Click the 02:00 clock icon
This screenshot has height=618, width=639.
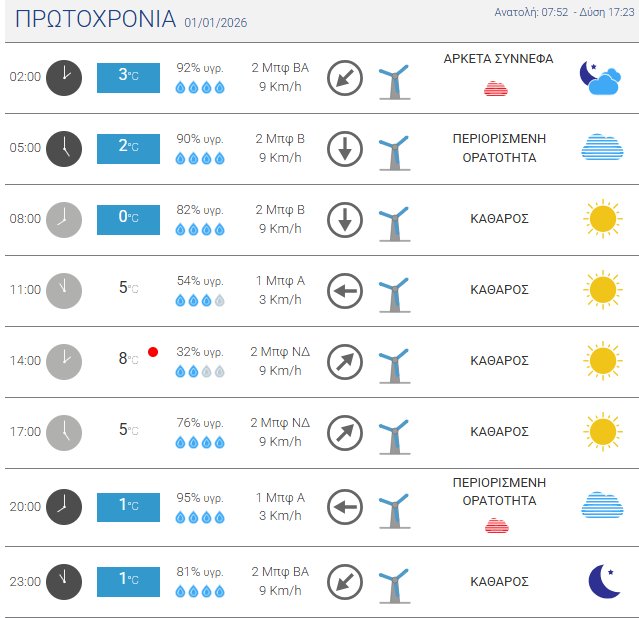click(x=64, y=77)
